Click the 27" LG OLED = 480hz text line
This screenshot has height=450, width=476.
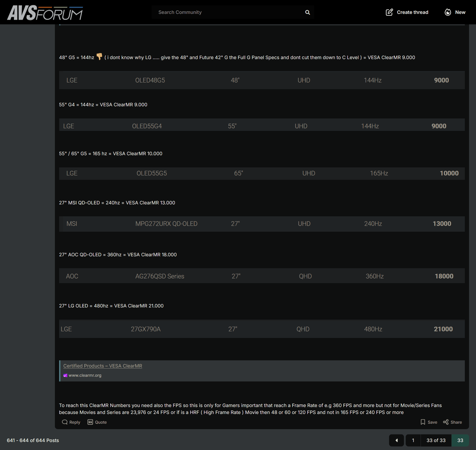pos(111,306)
